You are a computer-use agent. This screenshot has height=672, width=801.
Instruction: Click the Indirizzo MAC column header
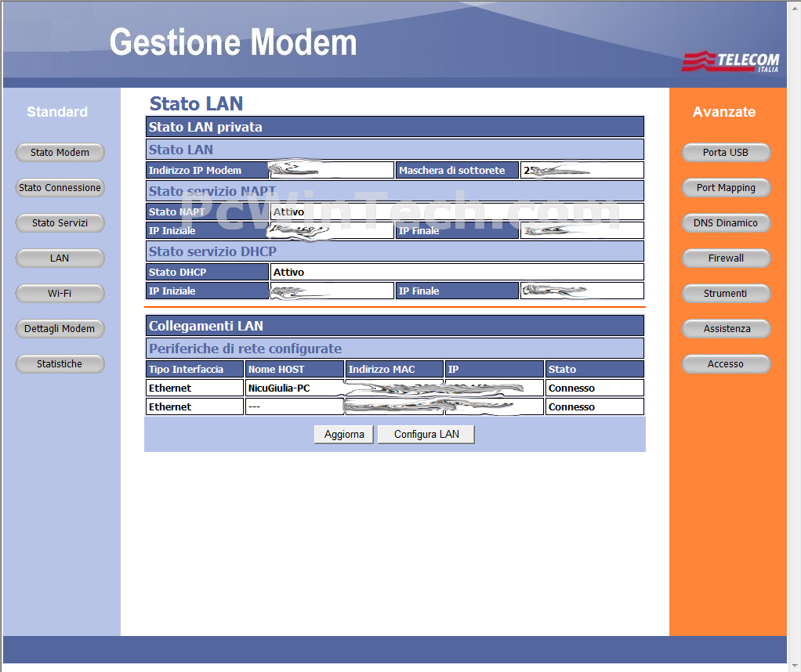pyautogui.click(x=394, y=369)
